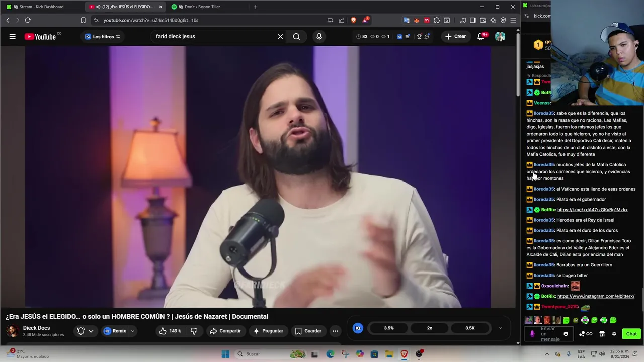Open the Kick chat shop storefront icon
Image resolution: width=644 pixels, height=362 pixels.
pyautogui.click(x=602, y=334)
